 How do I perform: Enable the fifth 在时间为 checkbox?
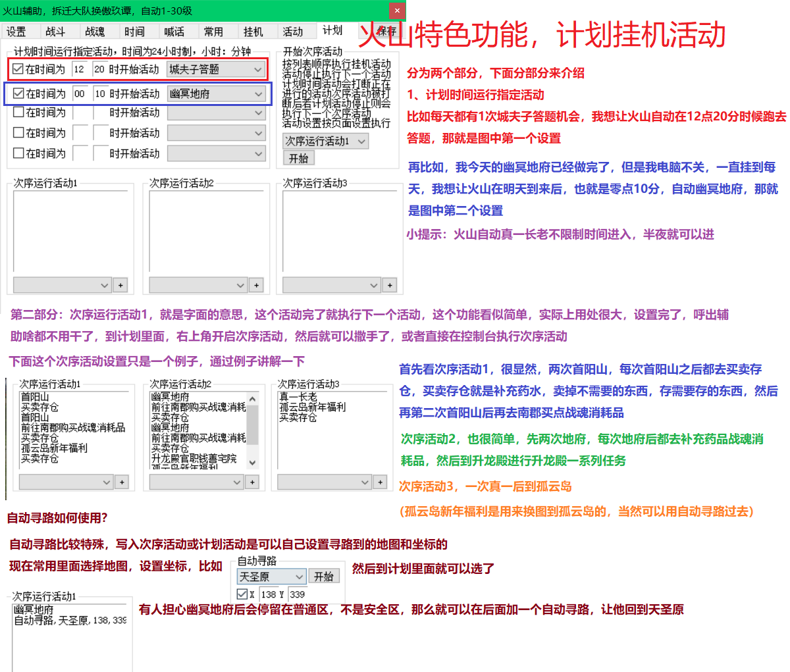click(x=18, y=153)
